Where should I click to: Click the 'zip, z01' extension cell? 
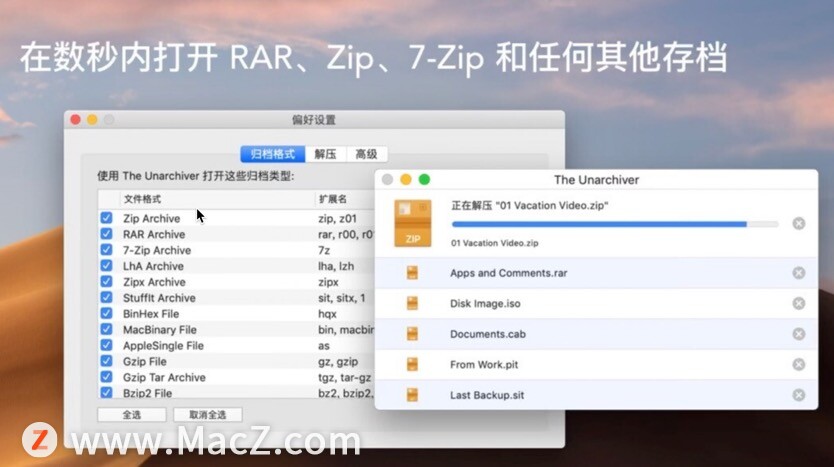pos(337,219)
